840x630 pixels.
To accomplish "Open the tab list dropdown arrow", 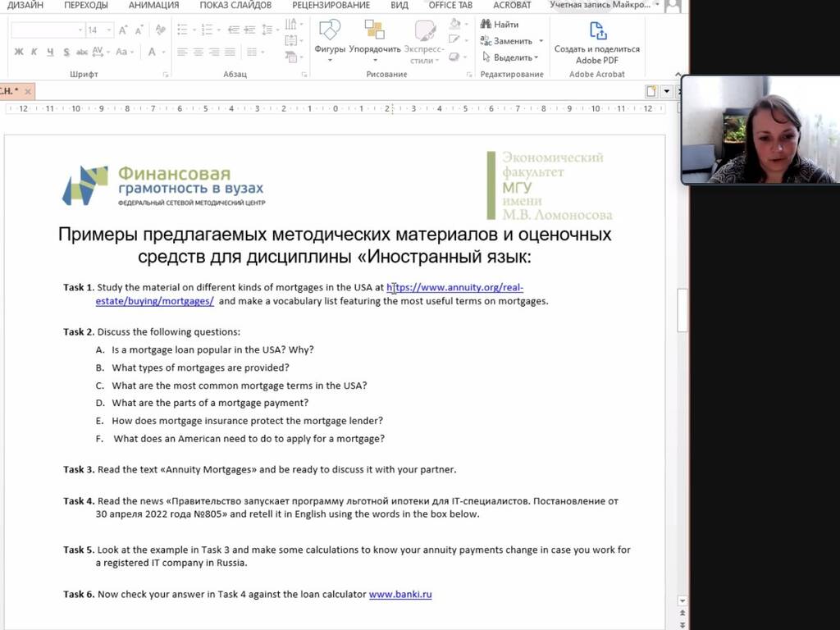I will click(666, 92).
